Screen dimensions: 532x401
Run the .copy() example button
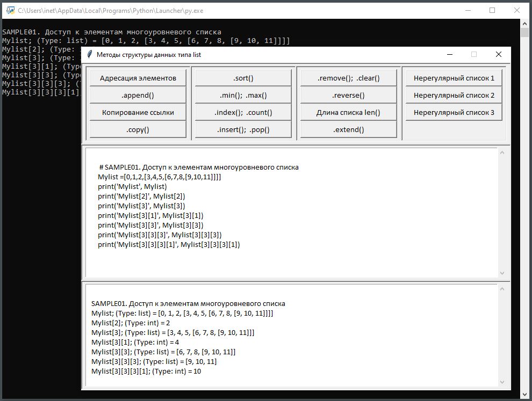pos(138,129)
